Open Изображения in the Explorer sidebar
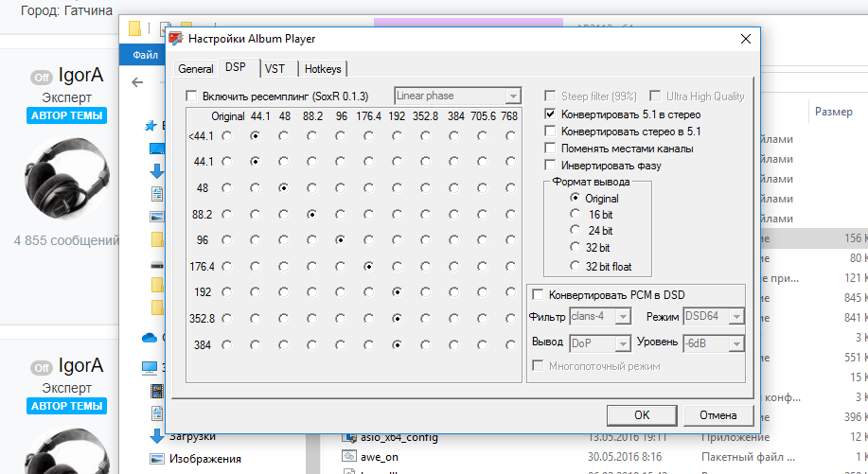 pyautogui.click(x=205, y=459)
